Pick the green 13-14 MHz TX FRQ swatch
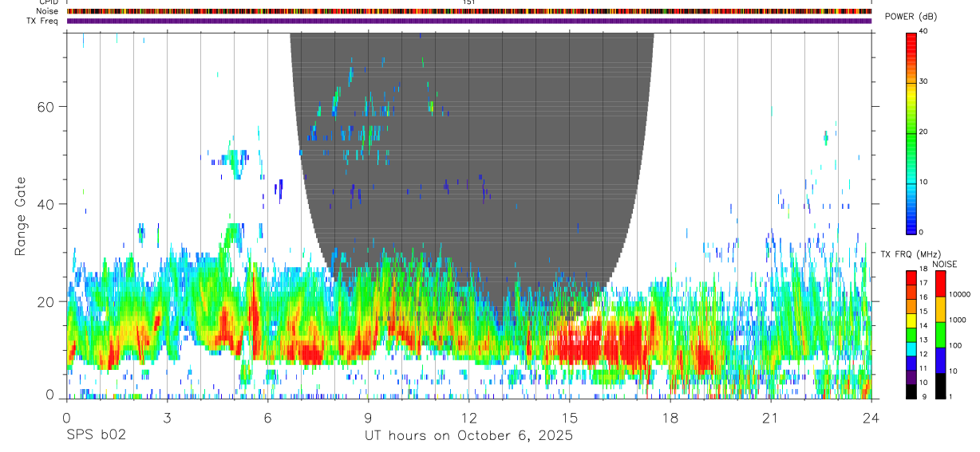 911,334
